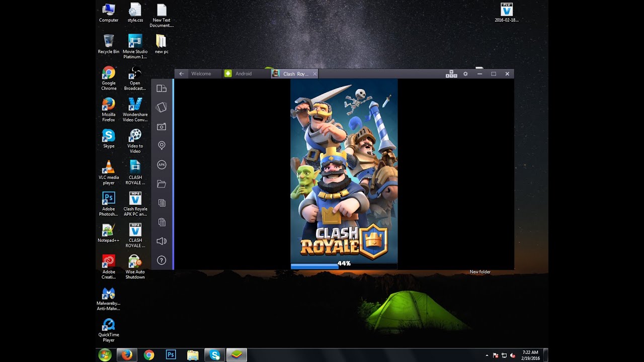This screenshot has width=644, height=362.
Task: Select the Notepad++ desktop shortcut
Action: coord(109,233)
